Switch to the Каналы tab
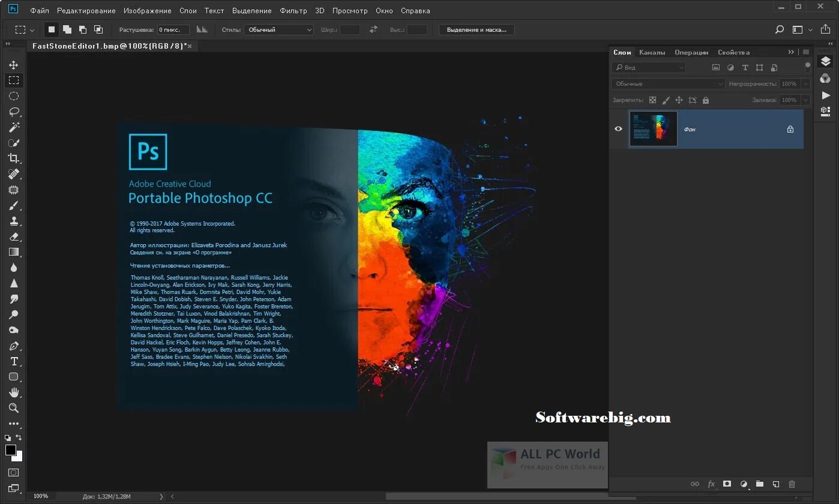This screenshot has height=504, width=839. tap(652, 52)
